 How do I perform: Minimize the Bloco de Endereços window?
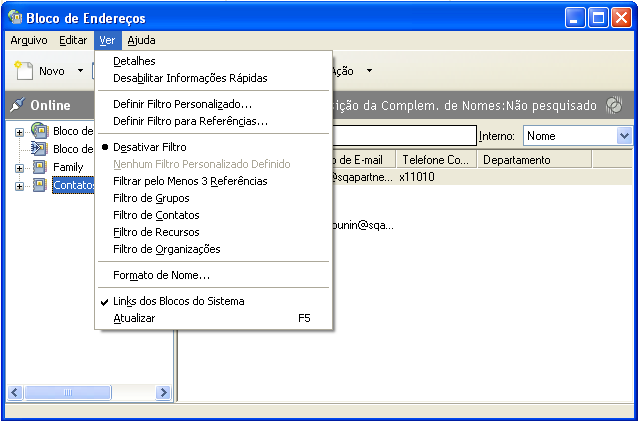(575, 18)
